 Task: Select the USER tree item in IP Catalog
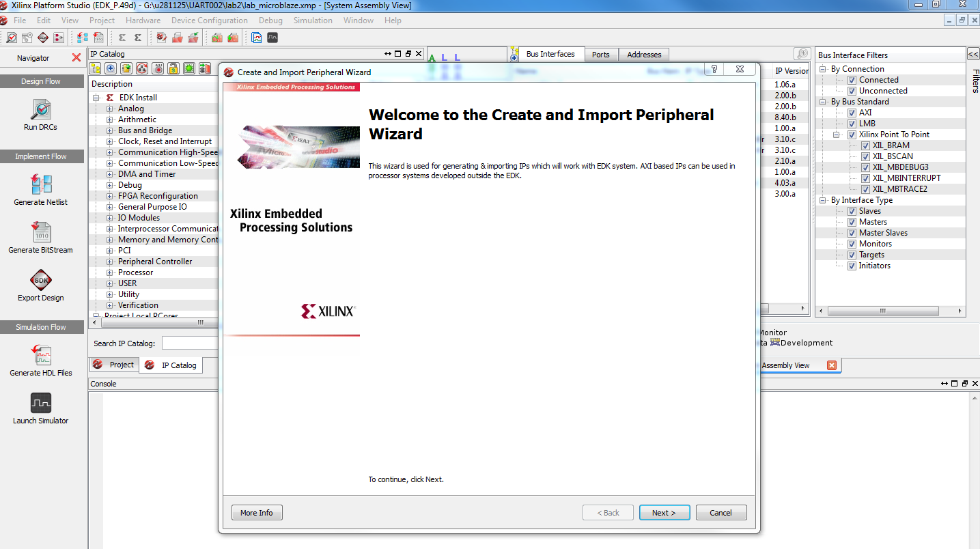[x=127, y=283]
